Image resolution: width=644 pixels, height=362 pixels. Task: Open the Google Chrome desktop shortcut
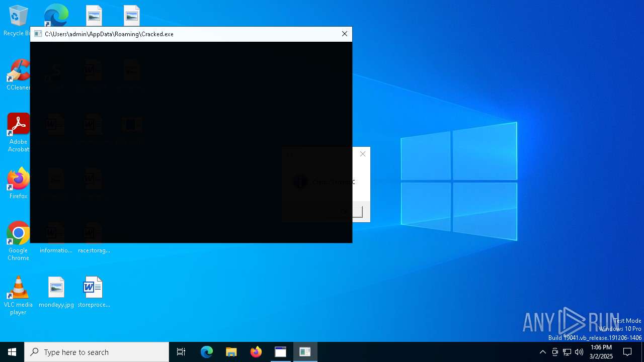tap(18, 241)
